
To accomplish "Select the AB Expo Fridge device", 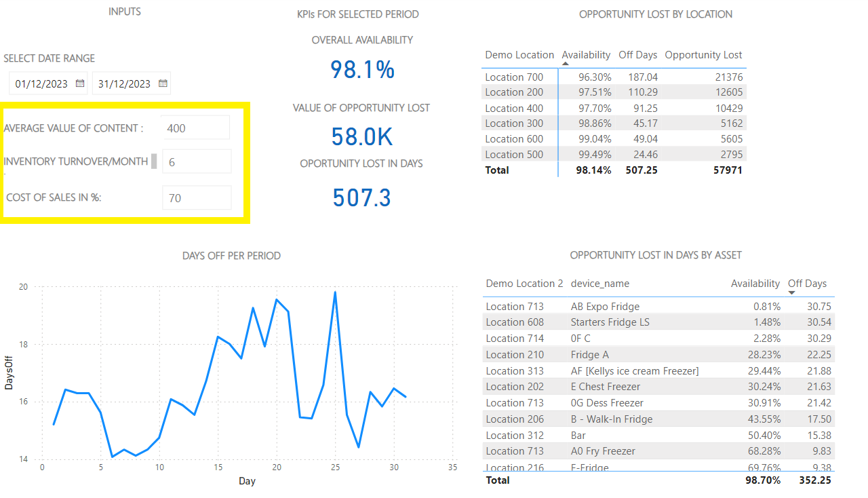I will tap(605, 307).
